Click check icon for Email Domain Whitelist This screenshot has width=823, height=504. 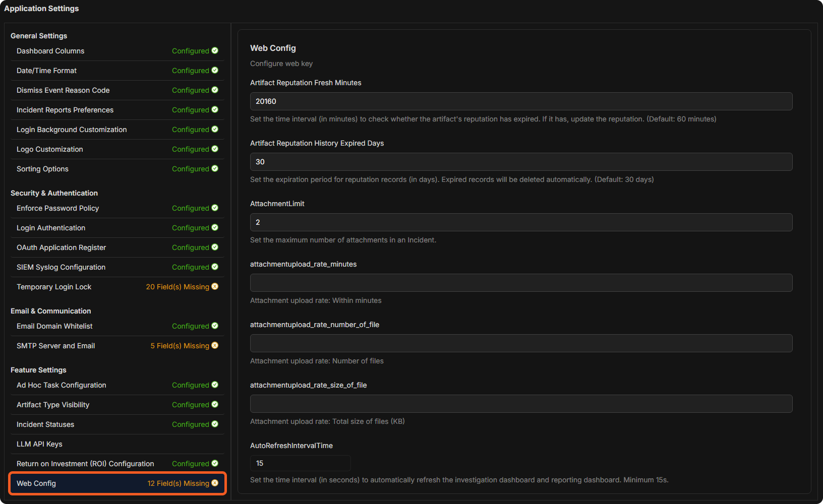pos(215,326)
